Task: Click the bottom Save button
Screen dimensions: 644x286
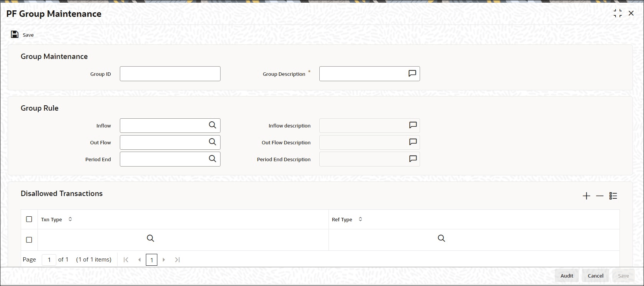Action: [x=623, y=276]
